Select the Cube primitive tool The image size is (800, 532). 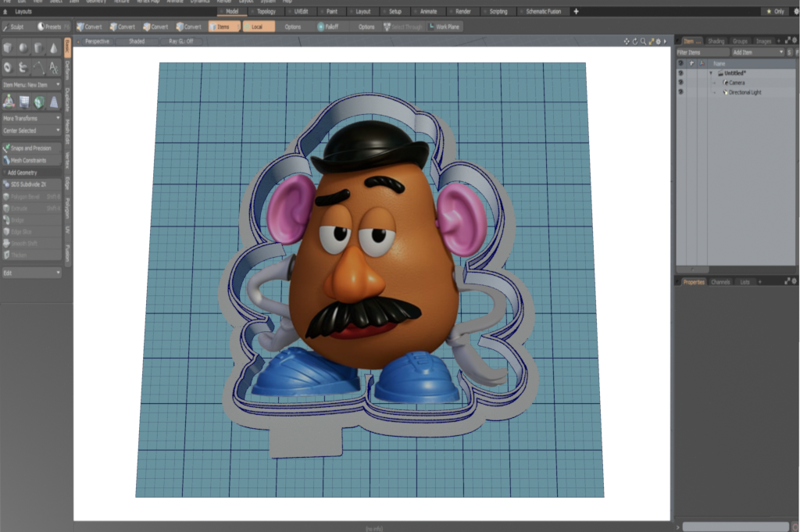pos(9,48)
